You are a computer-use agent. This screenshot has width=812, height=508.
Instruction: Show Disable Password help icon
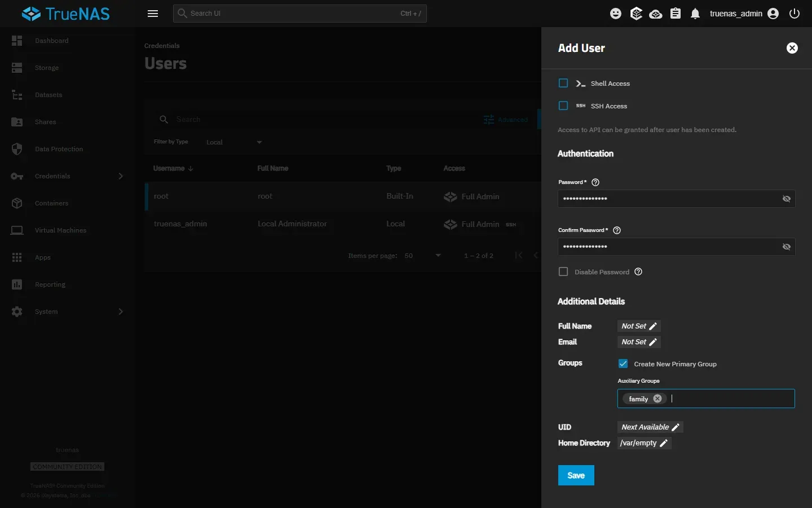click(x=638, y=271)
